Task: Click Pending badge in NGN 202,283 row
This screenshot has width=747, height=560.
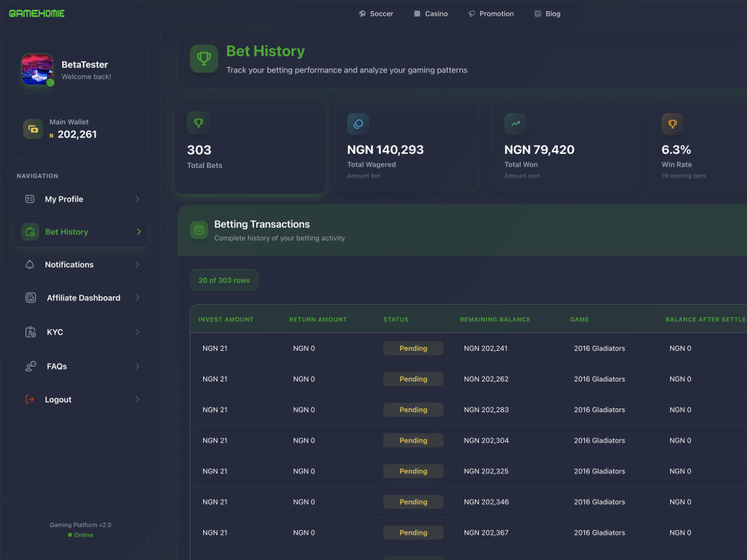Action: 413,409
